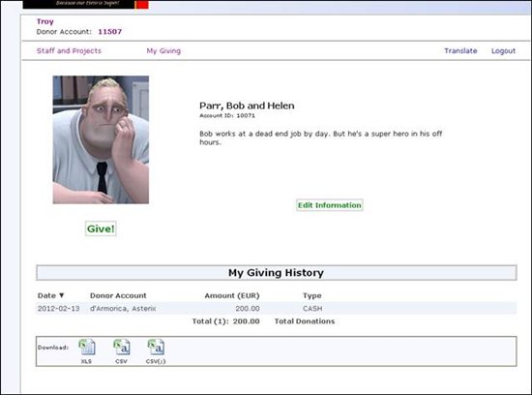The height and width of the screenshot is (395, 532).
Task: Sort giving history by Date column
Action: [51, 295]
